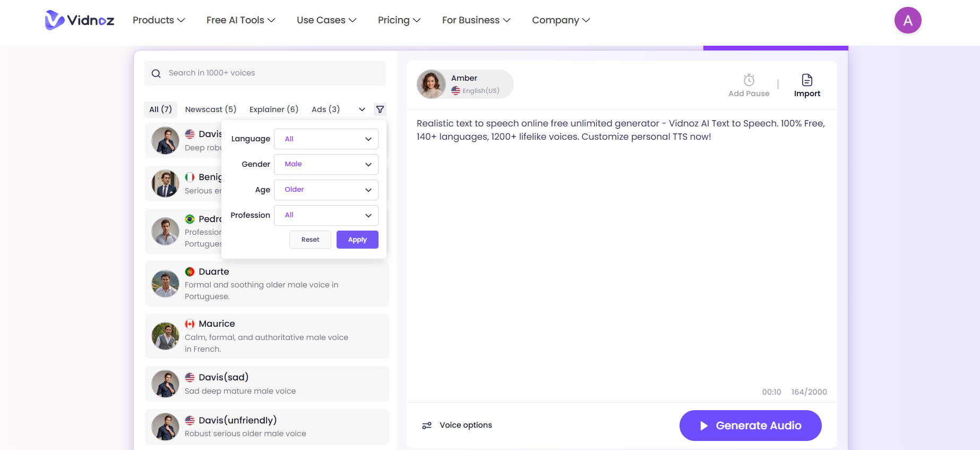Open the voice filter funnel icon
Screen dimensions: 980x450
(380, 109)
